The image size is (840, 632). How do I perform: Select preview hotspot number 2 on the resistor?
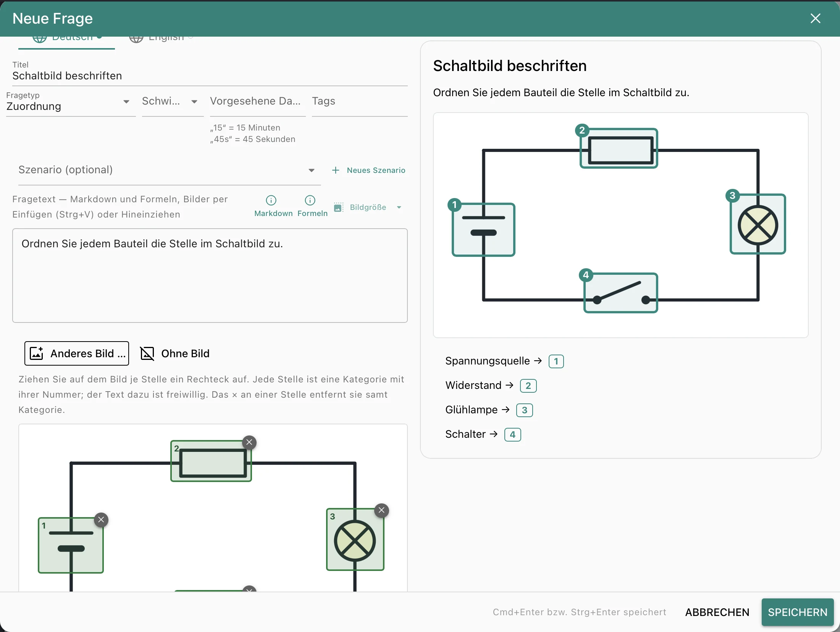(582, 130)
